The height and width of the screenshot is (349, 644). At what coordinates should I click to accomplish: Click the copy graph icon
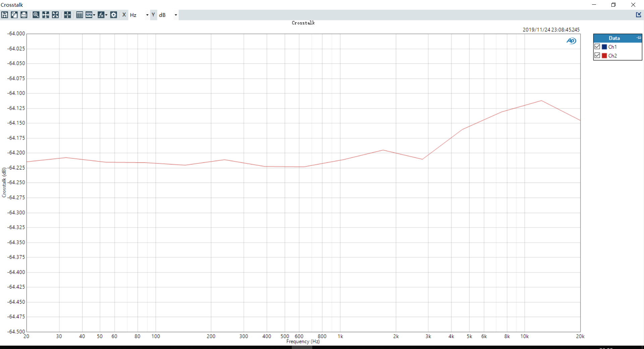click(14, 15)
